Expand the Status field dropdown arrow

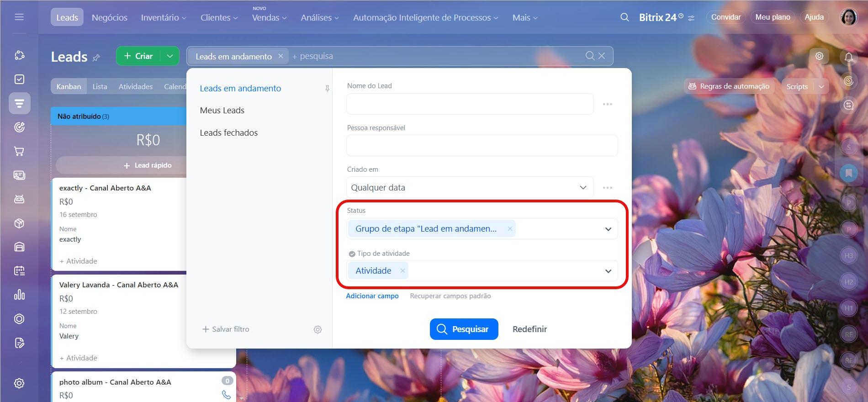pyautogui.click(x=608, y=229)
